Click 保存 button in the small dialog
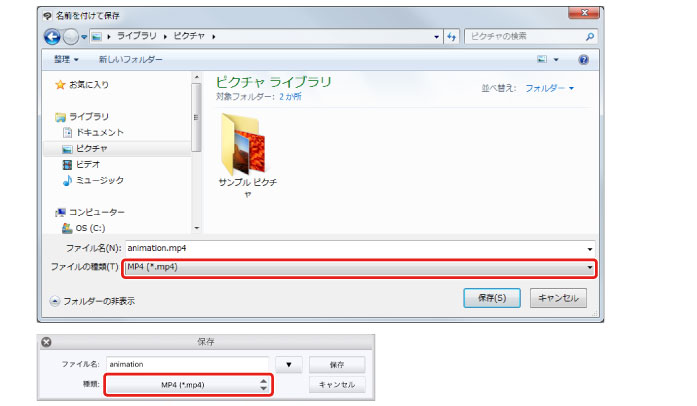 (x=337, y=365)
